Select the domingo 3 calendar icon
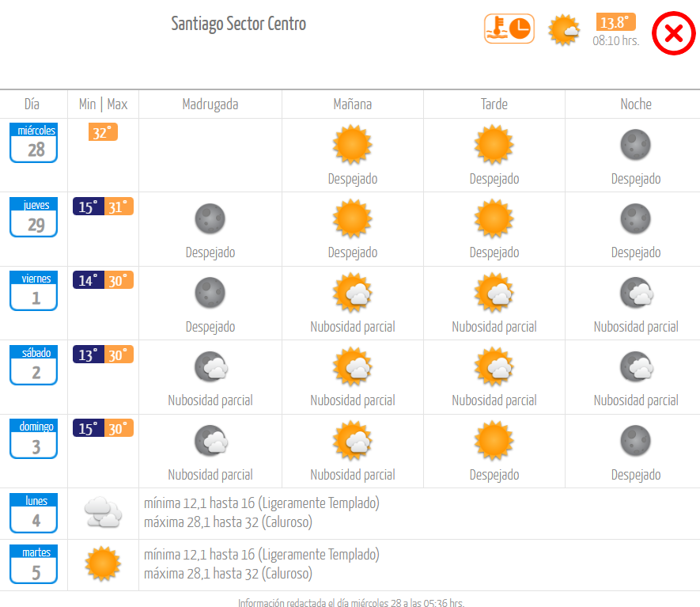700x607 pixels. pos(34,438)
